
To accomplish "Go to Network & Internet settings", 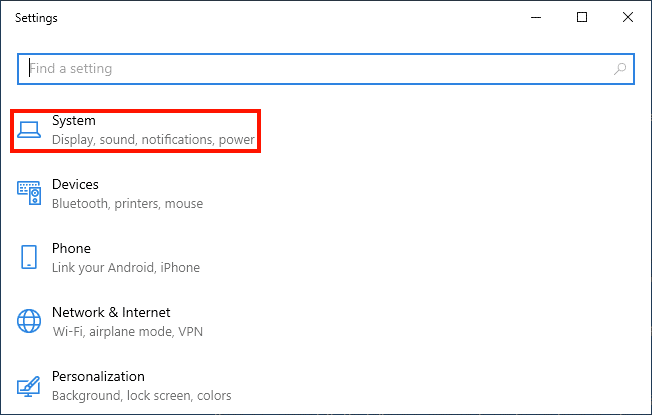I will pyautogui.click(x=111, y=313).
